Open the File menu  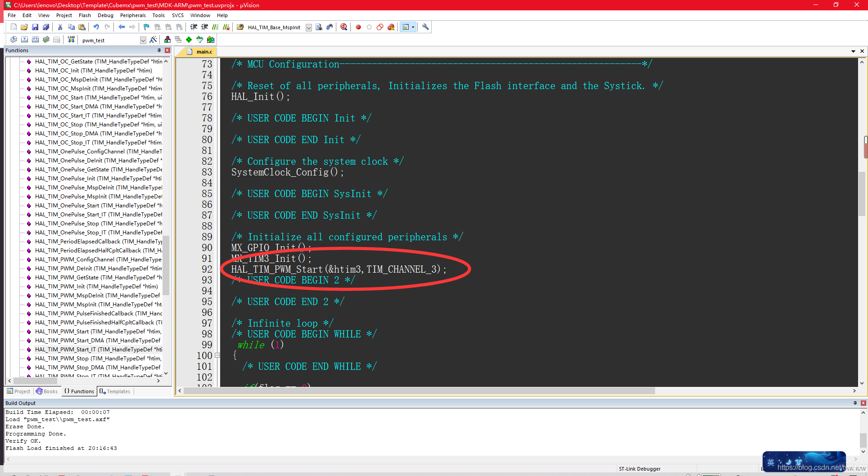[x=12, y=15]
